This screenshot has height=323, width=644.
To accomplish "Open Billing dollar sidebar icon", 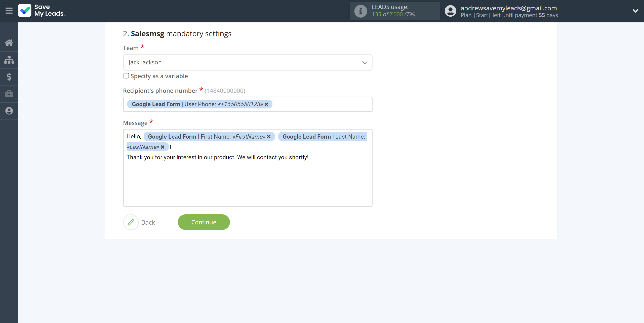I will (x=9, y=77).
